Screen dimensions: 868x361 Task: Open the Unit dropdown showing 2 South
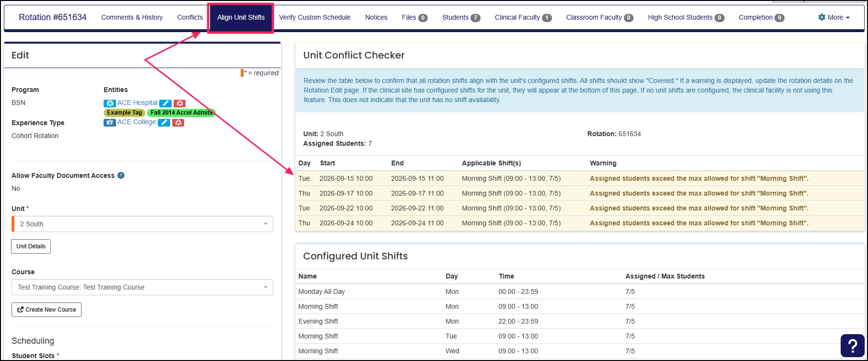tap(142, 224)
